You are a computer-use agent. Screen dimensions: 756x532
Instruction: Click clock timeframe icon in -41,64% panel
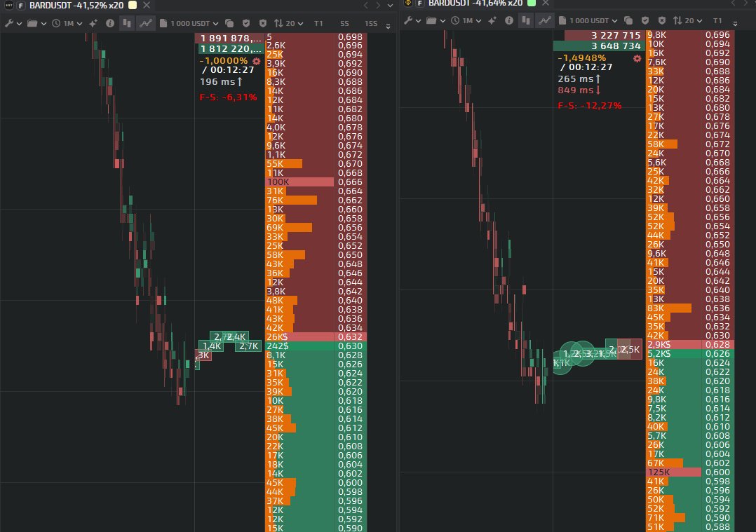pos(455,21)
